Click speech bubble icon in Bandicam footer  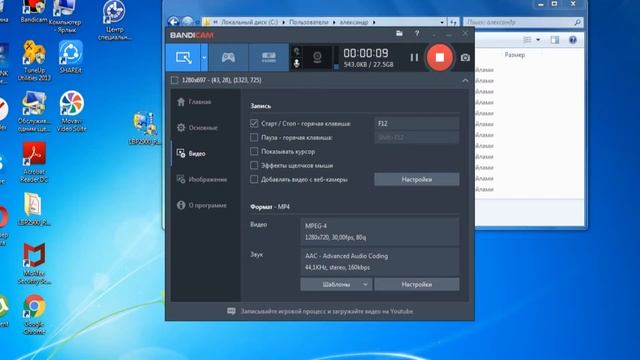[231, 311]
